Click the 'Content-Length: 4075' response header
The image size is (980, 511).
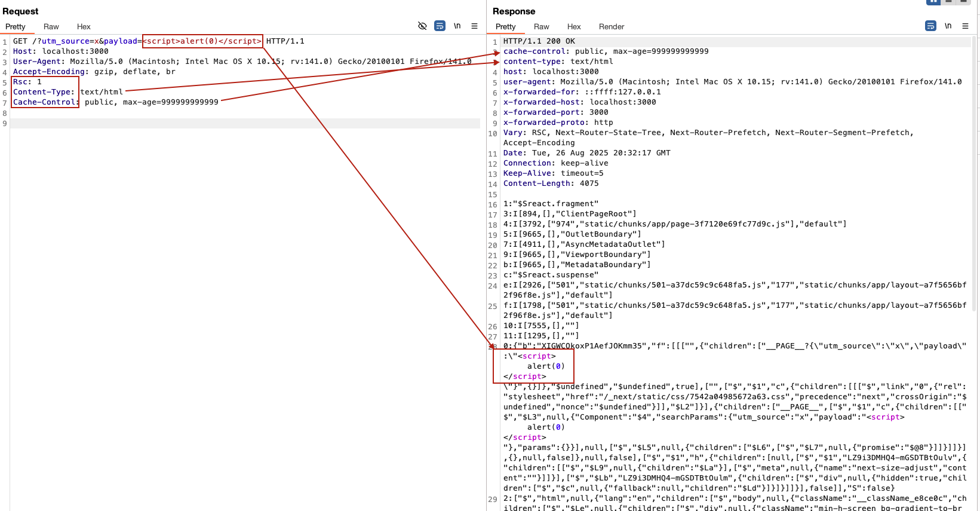551,183
